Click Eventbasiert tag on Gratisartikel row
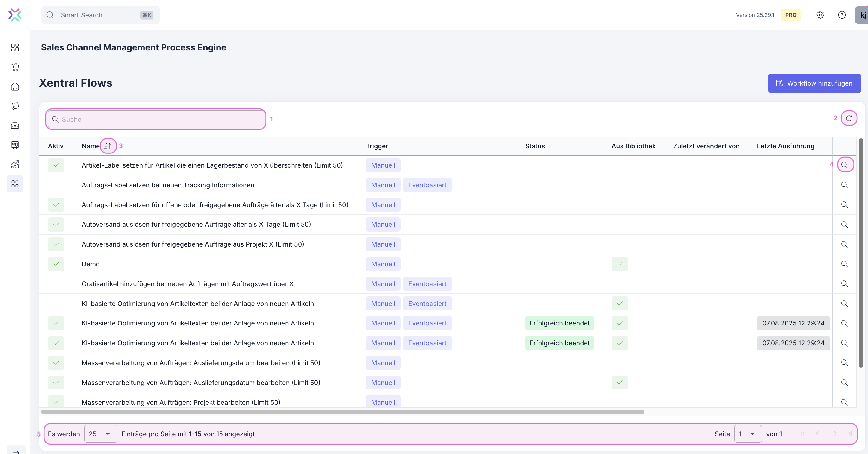868x454 pixels. pos(427,283)
